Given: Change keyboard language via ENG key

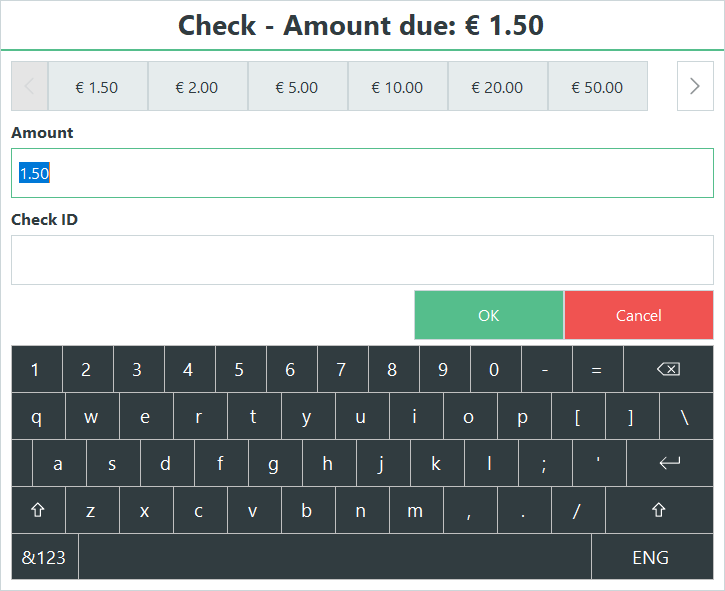Looking at the screenshot, I should 651,557.
